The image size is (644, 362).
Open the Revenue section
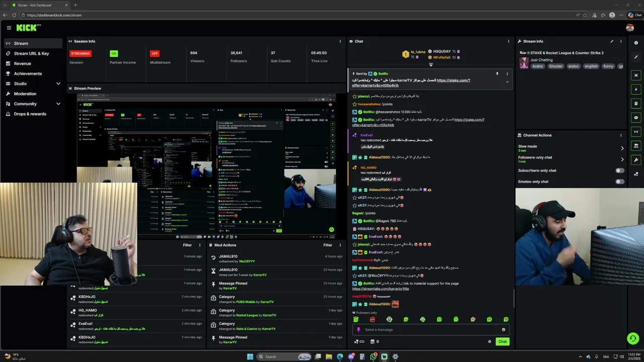[33, 63]
